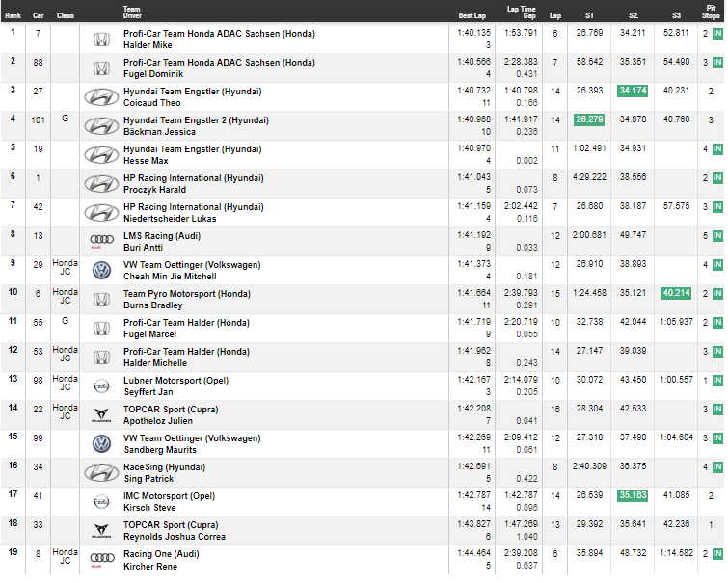The width and height of the screenshot is (728, 583).
Task: Click best lap time 1:40.135
Action: (473, 33)
